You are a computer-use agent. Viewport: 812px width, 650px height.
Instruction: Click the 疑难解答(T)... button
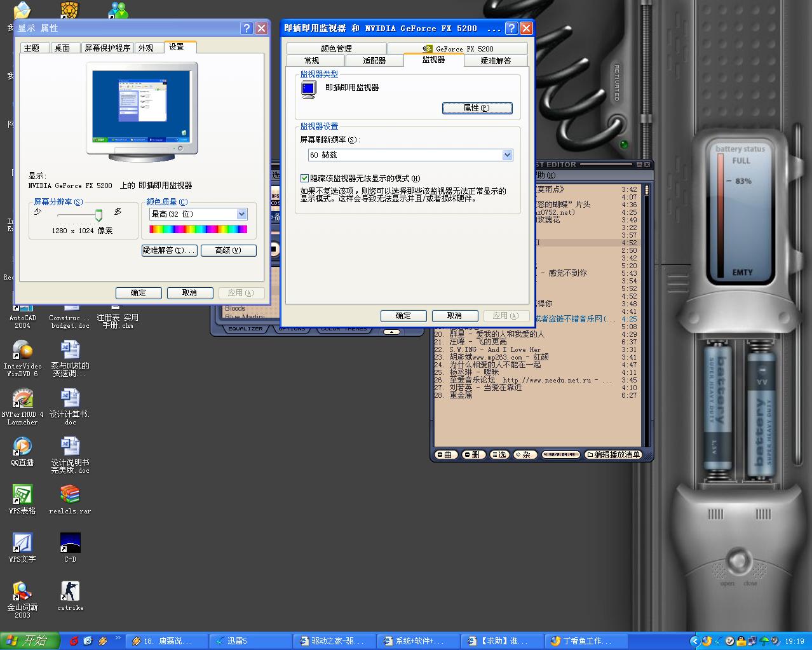[168, 250]
